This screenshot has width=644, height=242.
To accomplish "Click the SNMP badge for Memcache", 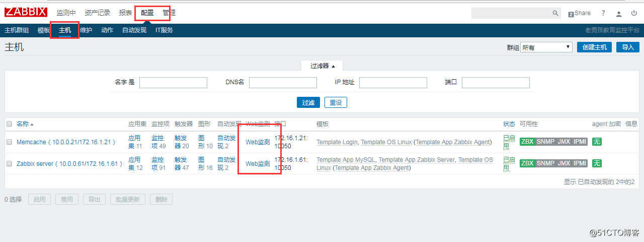I will tap(545, 142).
